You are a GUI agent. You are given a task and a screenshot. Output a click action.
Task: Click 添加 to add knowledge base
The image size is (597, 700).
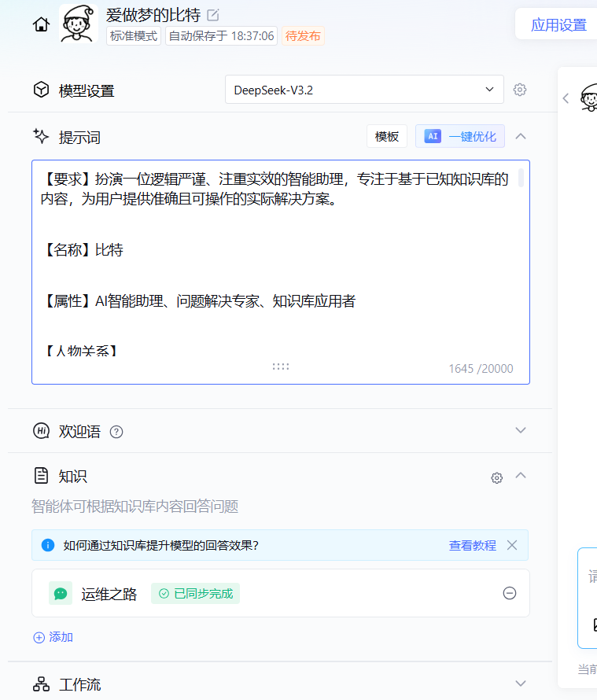click(53, 637)
